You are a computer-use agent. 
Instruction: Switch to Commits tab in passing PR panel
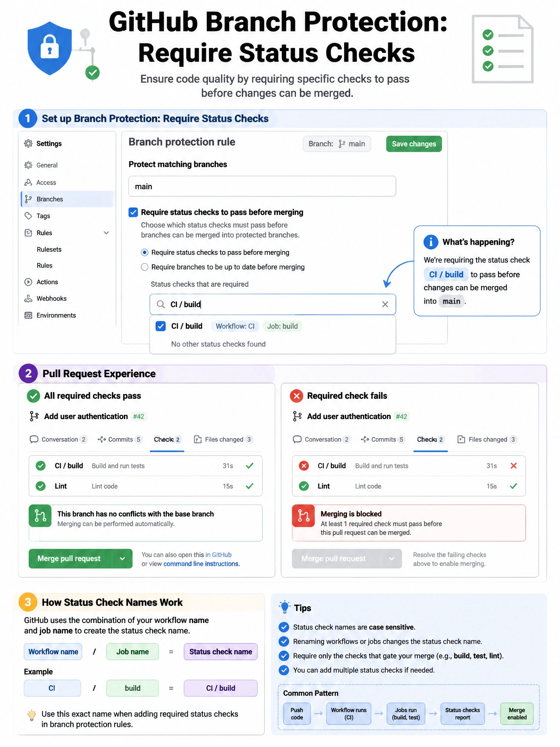[x=120, y=439]
